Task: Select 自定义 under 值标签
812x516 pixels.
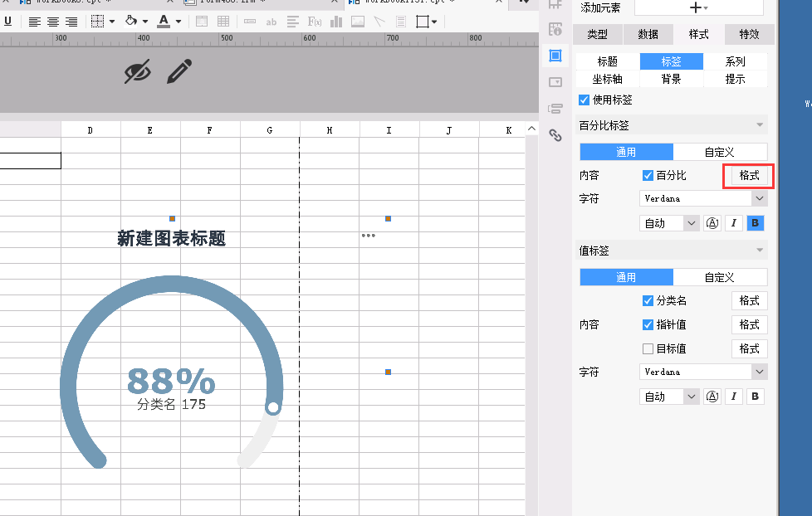Action: (720, 277)
